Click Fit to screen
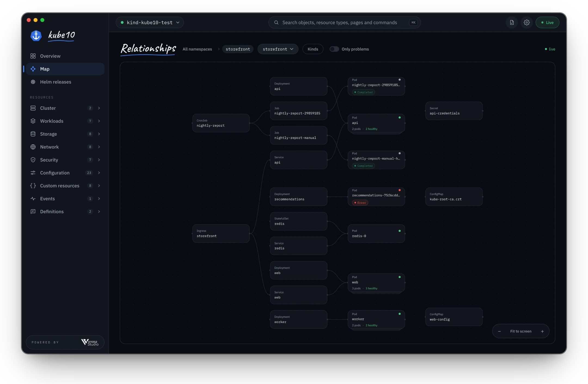 coord(520,331)
